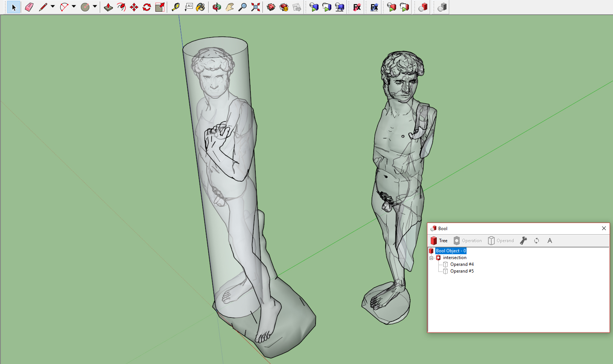Image resolution: width=613 pixels, height=364 pixels.
Task: Activate the Push/Pull tool
Action: tap(108, 7)
